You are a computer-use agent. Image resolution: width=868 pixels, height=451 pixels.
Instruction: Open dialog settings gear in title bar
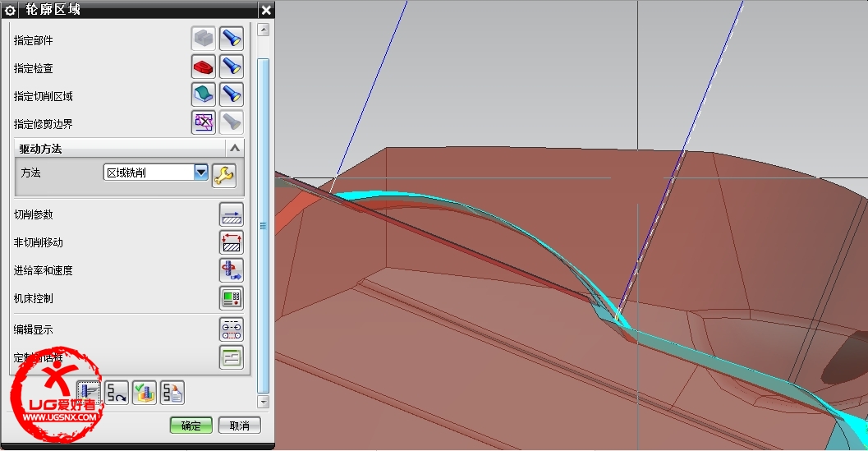pos(10,10)
